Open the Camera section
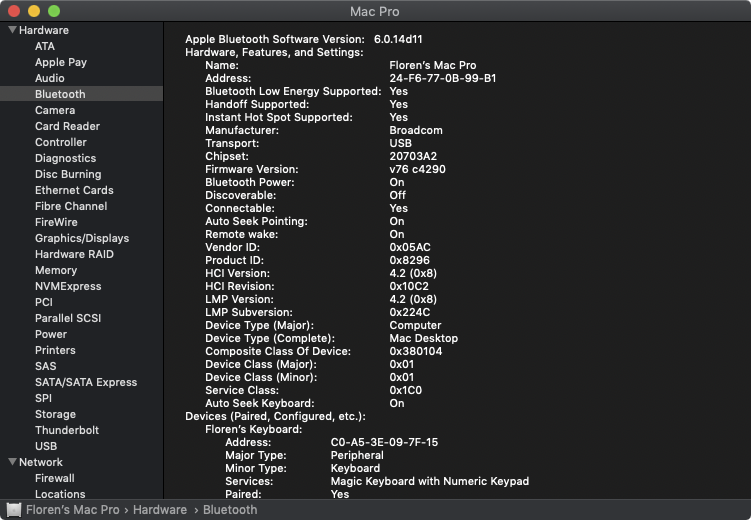Image resolution: width=751 pixels, height=520 pixels. [55, 110]
